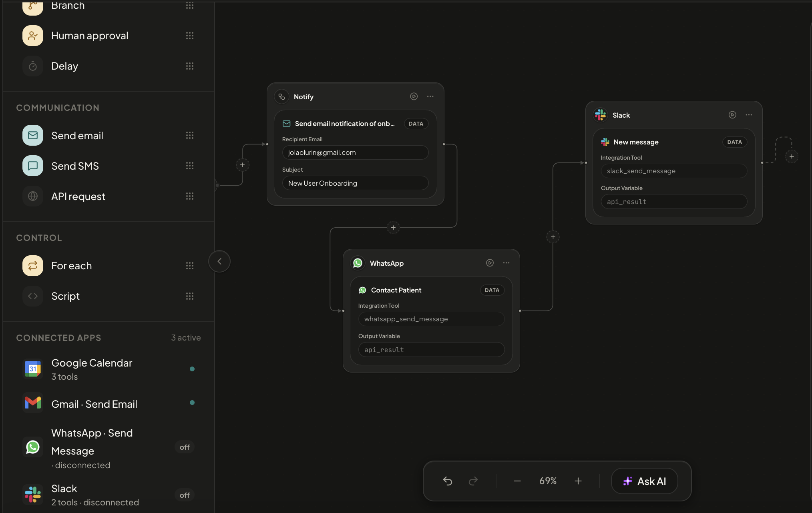This screenshot has height=513, width=812.
Task: Open the WhatsApp node options menu
Action: pos(506,263)
